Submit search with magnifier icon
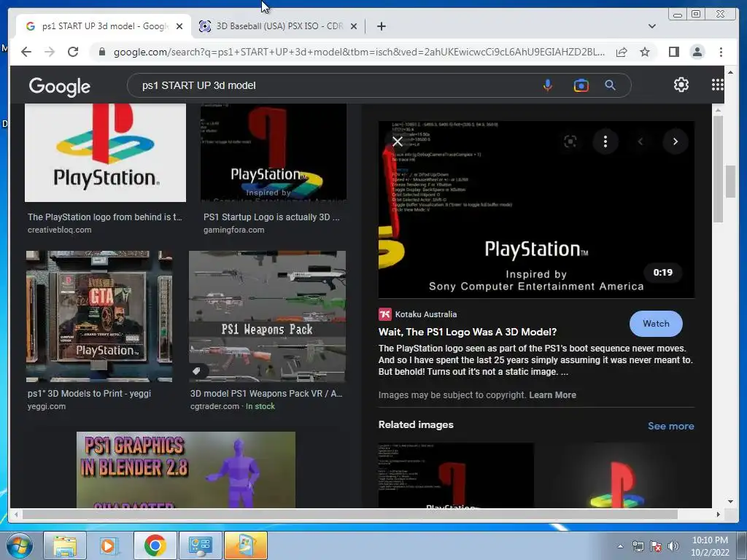This screenshot has width=747, height=560. pyautogui.click(x=610, y=85)
